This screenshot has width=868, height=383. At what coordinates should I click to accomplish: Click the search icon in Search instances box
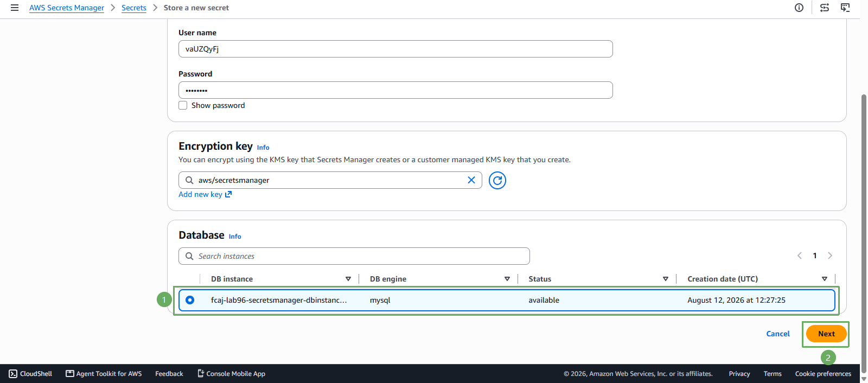(189, 256)
